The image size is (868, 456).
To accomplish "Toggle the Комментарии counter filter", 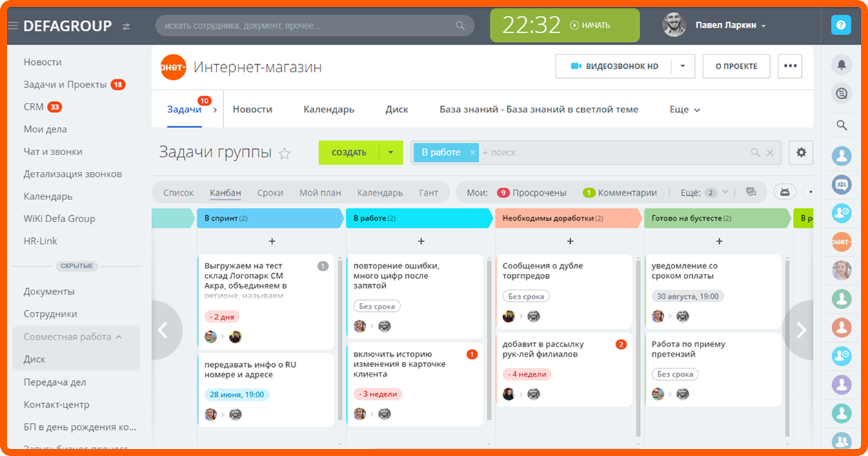I will 620,192.
